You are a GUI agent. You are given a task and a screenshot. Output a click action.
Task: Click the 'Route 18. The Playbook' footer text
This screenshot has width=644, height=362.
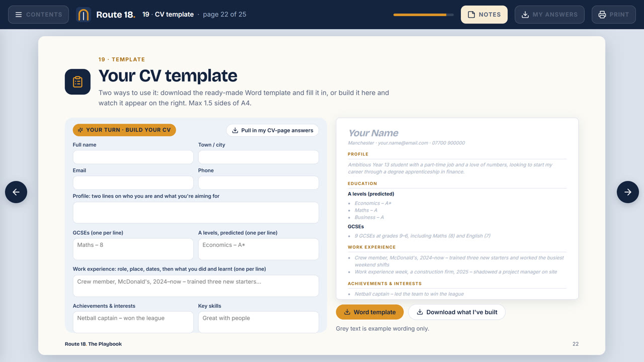coord(93,344)
